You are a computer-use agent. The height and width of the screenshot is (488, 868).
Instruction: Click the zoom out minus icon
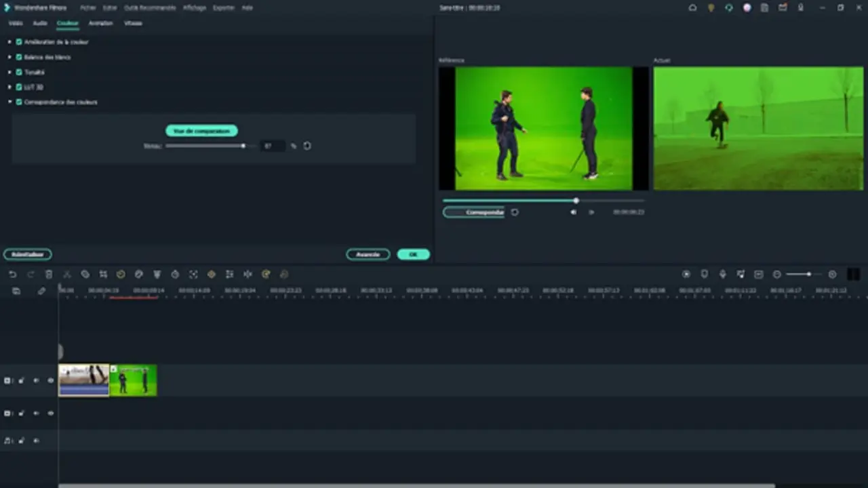pyautogui.click(x=777, y=274)
